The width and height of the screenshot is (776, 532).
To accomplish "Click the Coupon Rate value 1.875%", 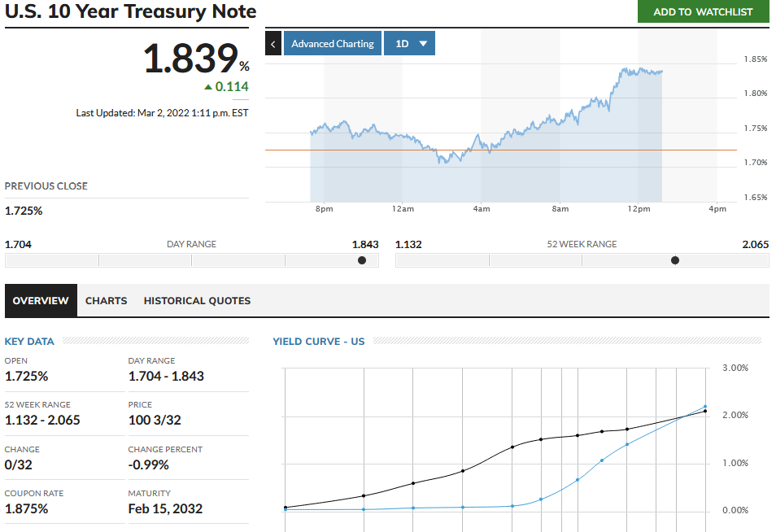I will pyautogui.click(x=26, y=508).
